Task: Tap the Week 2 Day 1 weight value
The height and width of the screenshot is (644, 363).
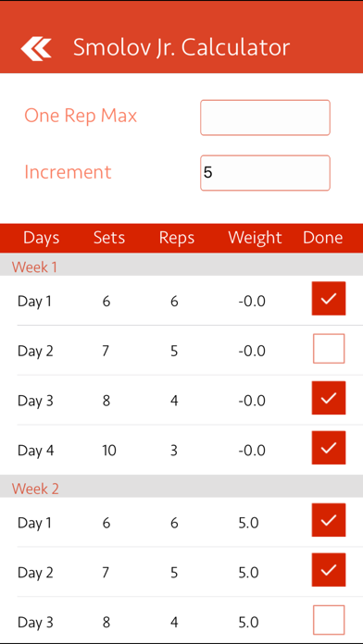Action: point(248,523)
